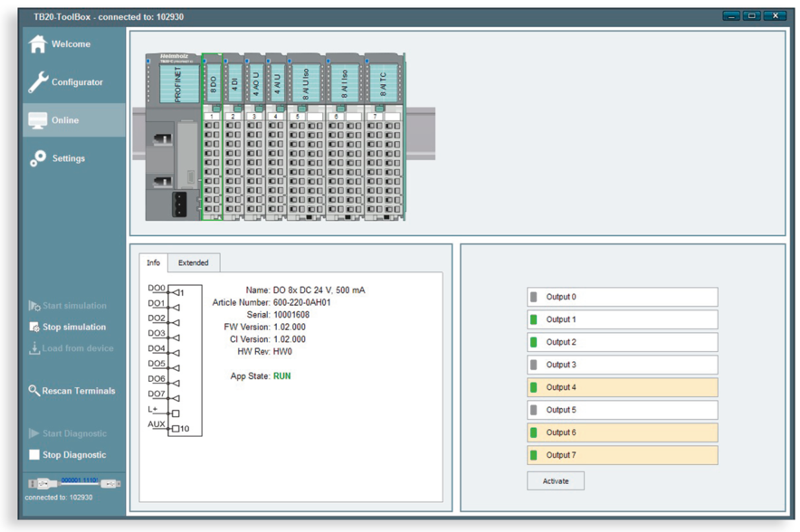Viewport: 800px width, 532px height.
Task: Click 'connected to: 102930' status text
Action: 59,498
